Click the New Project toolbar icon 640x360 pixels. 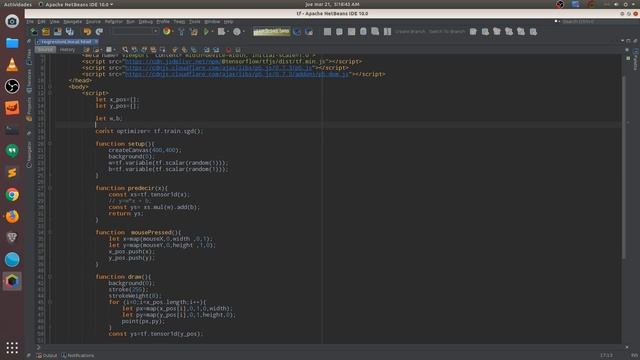click(x=46, y=31)
